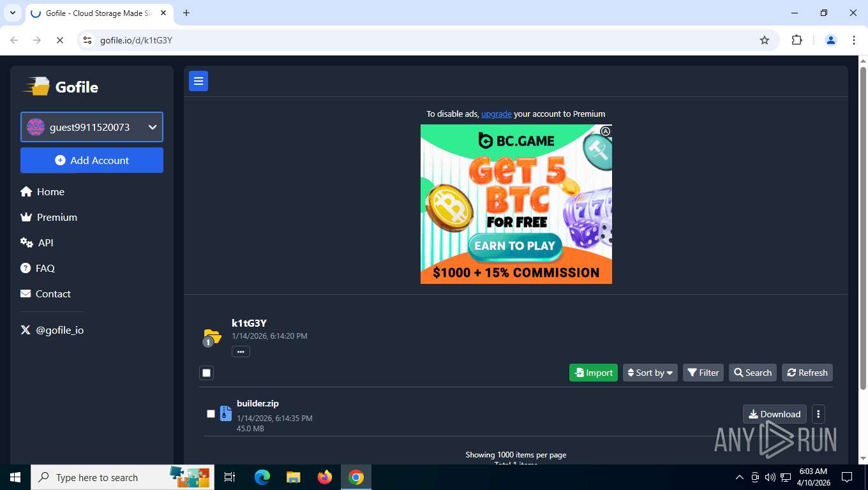The height and width of the screenshot is (490, 868).
Task: Open the Premium page from the sidebar
Action: click(x=49, y=217)
